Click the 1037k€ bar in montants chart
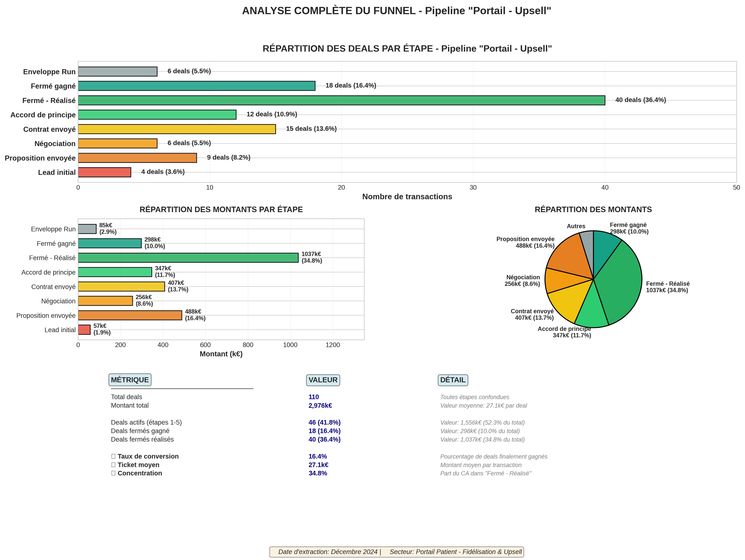745x560 pixels. pyautogui.click(x=188, y=258)
